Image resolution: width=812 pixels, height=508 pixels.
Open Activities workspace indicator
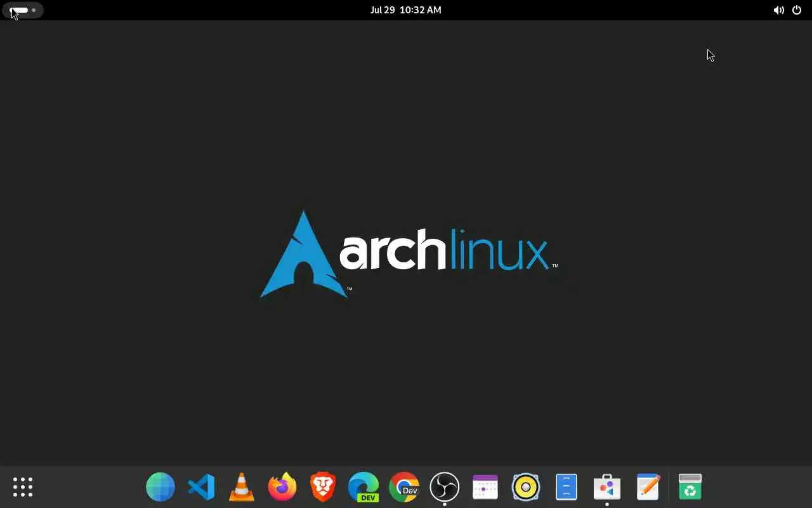(23, 10)
